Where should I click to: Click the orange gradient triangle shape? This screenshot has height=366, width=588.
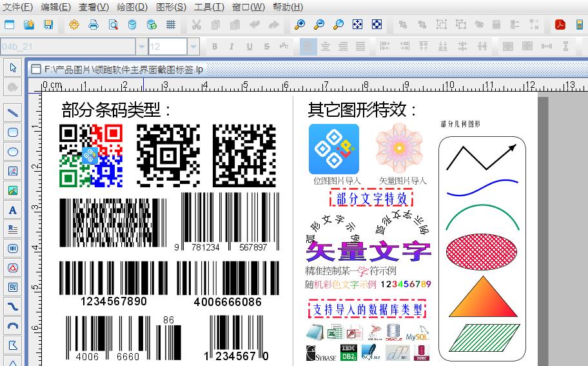point(482,297)
